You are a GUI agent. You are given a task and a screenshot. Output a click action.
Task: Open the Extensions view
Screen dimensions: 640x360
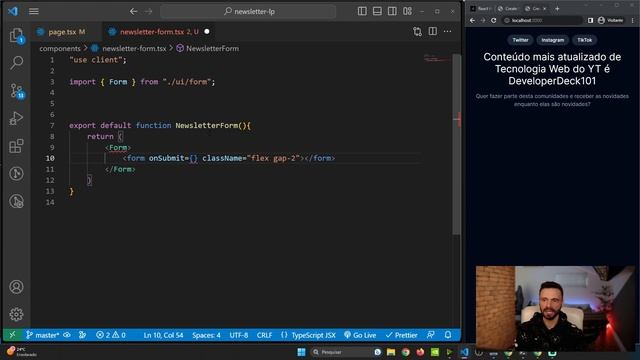click(16, 146)
